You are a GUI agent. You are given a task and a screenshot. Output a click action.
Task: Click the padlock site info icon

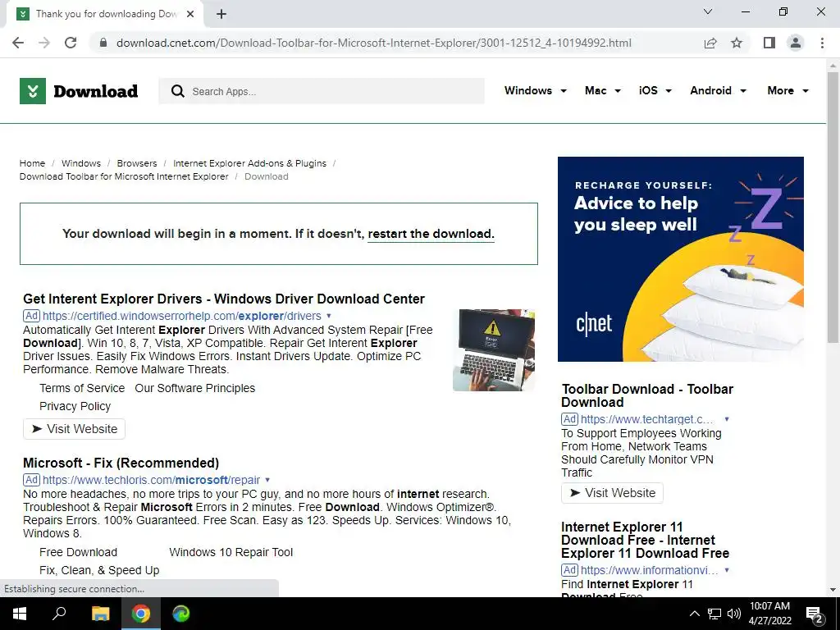pos(104,43)
